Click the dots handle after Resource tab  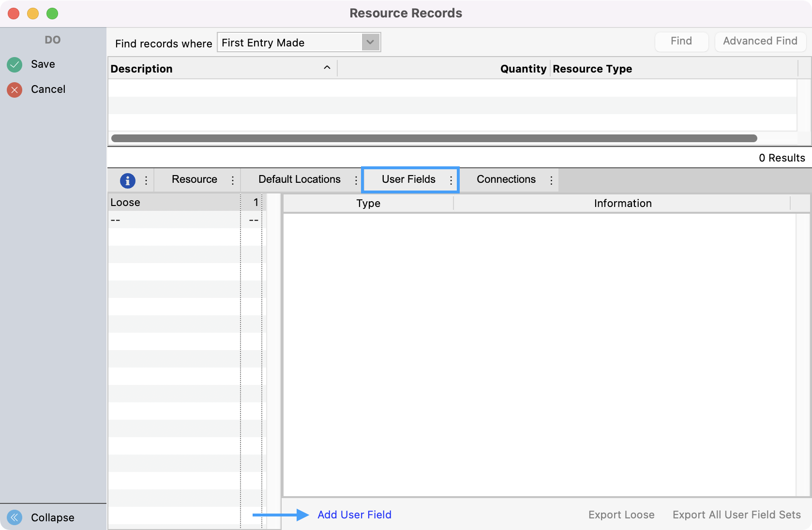tap(233, 180)
